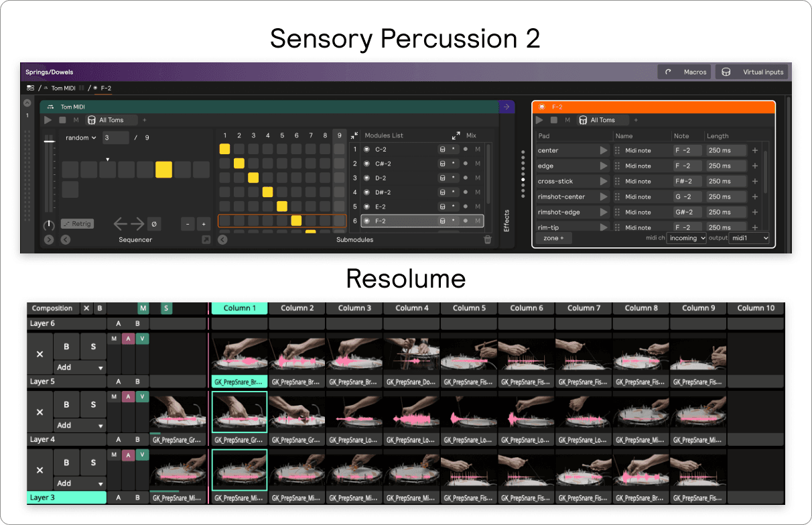812x525 pixels.
Task: Increase steps with the plus button
Action: point(204,224)
